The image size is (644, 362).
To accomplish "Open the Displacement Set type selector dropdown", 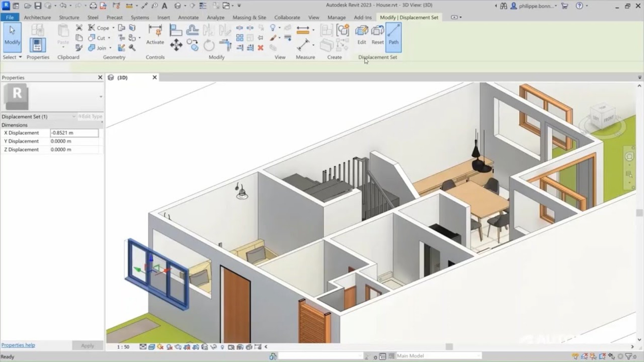I will [74, 116].
